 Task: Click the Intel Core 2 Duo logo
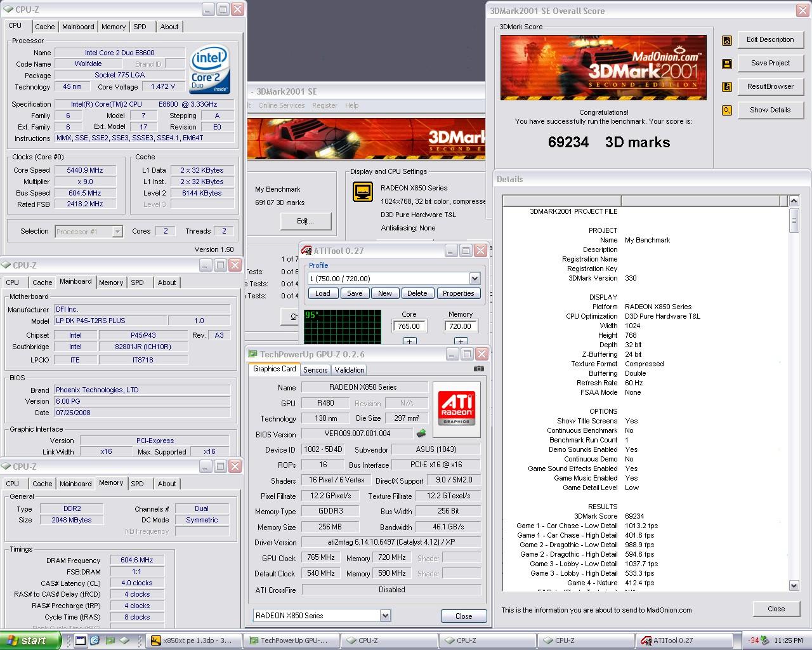click(209, 69)
